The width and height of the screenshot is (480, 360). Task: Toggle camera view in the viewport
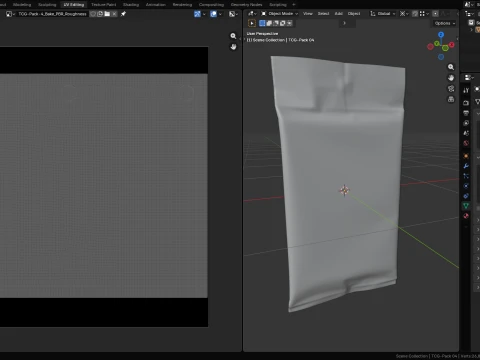pos(451,88)
